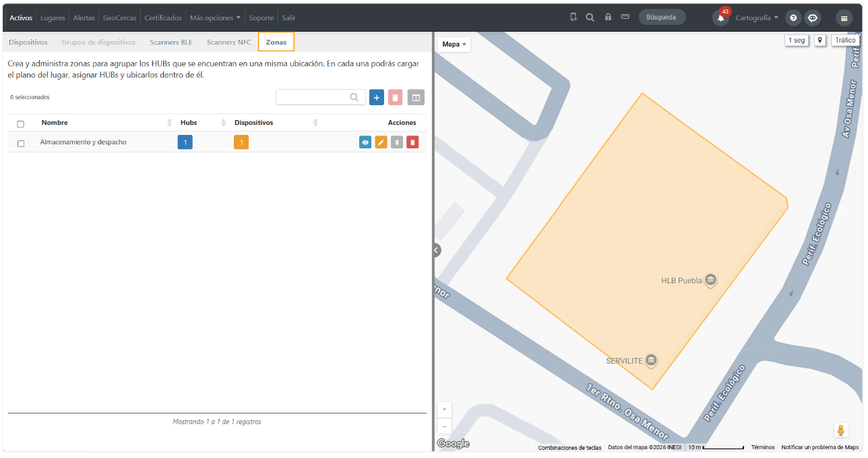The height and width of the screenshot is (458, 868).
Task: Open the notifications bell with 43 alerts
Action: [720, 18]
